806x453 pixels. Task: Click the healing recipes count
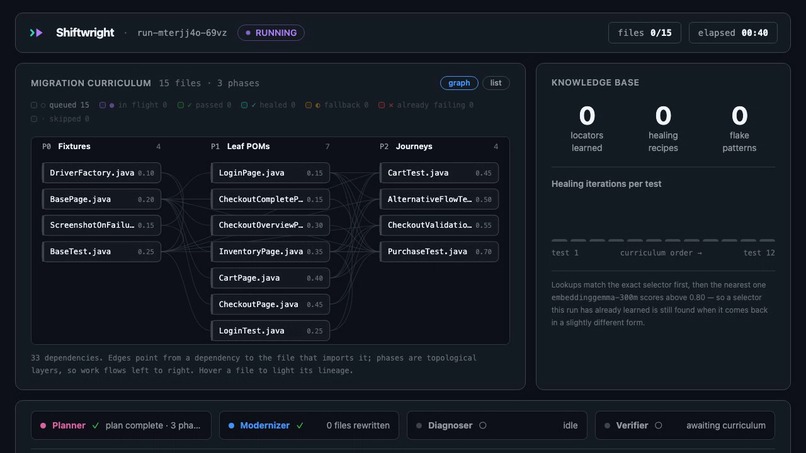[663, 116]
